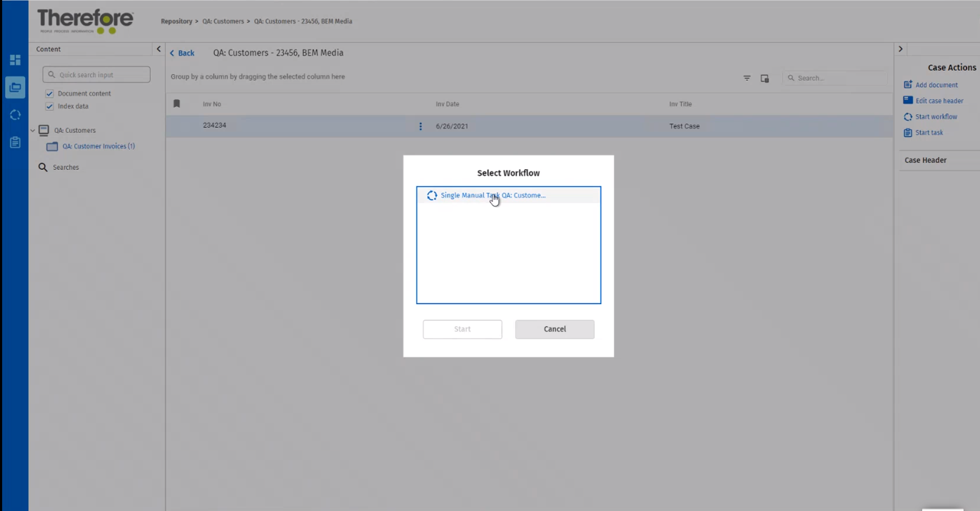
Task: Toggle the Index data checkbox
Action: (x=50, y=106)
